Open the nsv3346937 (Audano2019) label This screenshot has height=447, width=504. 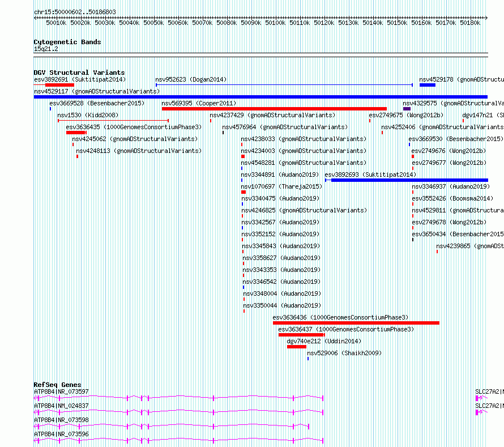coord(451,186)
